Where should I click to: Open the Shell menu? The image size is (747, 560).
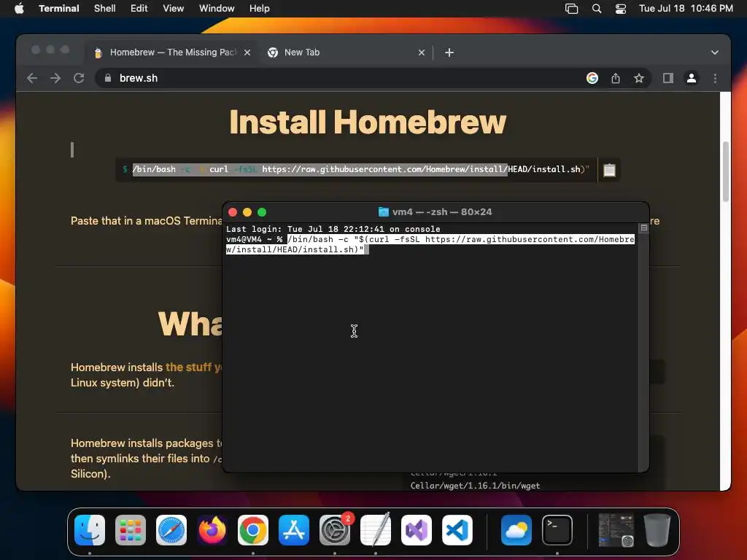(105, 9)
